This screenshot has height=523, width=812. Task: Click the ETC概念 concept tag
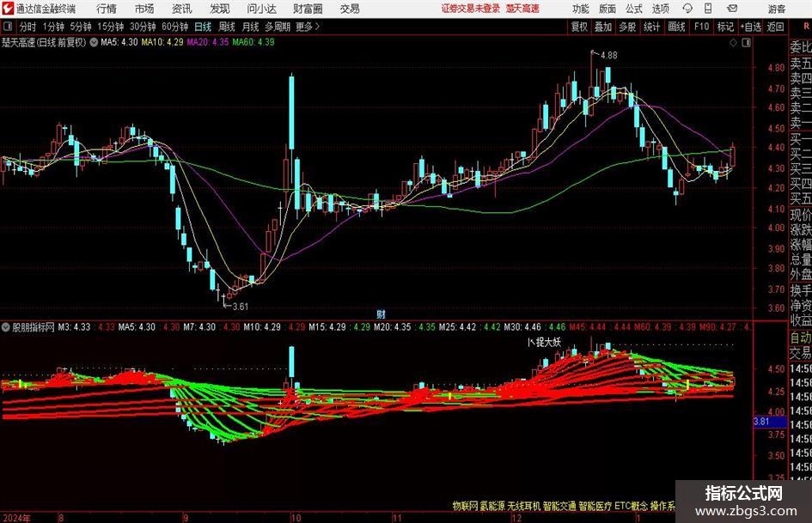(x=631, y=506)
